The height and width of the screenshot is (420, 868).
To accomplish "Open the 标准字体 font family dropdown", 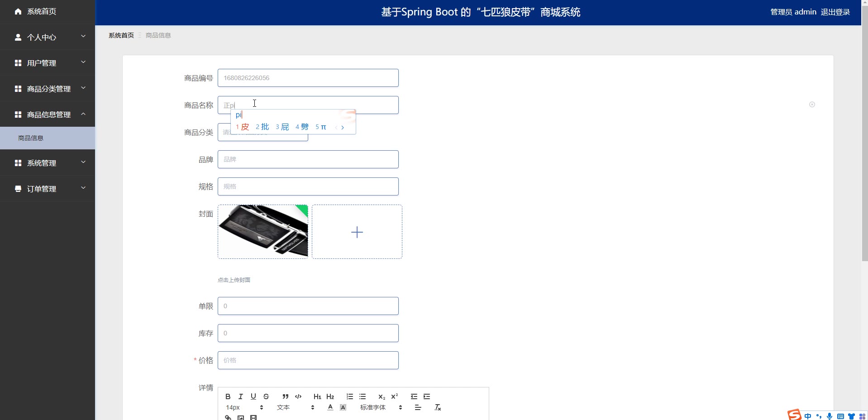I will 381,407.
